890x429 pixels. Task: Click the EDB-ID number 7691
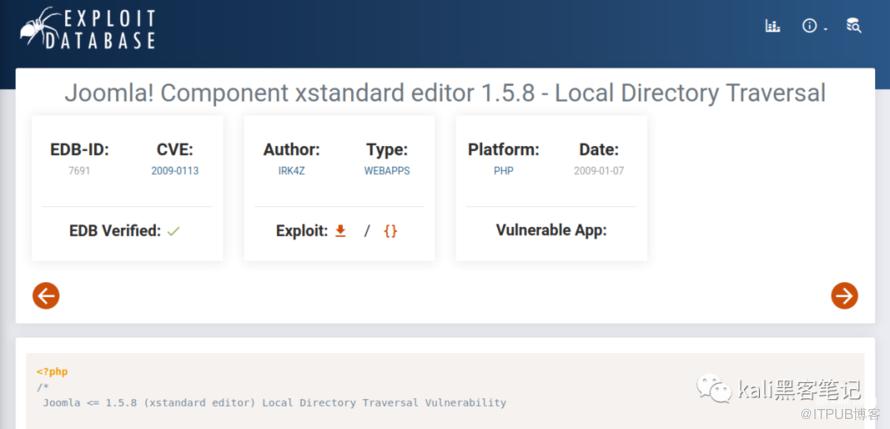[79, 171]
